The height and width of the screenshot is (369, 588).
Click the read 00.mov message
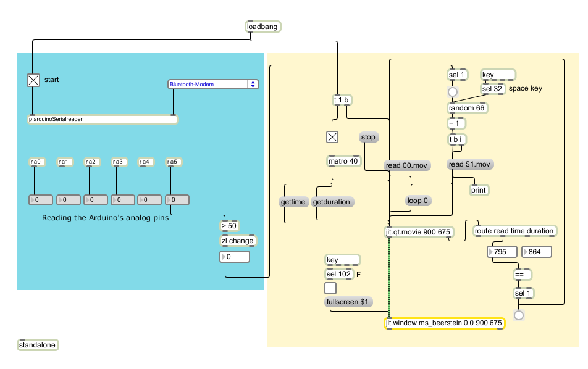point(407,165)
